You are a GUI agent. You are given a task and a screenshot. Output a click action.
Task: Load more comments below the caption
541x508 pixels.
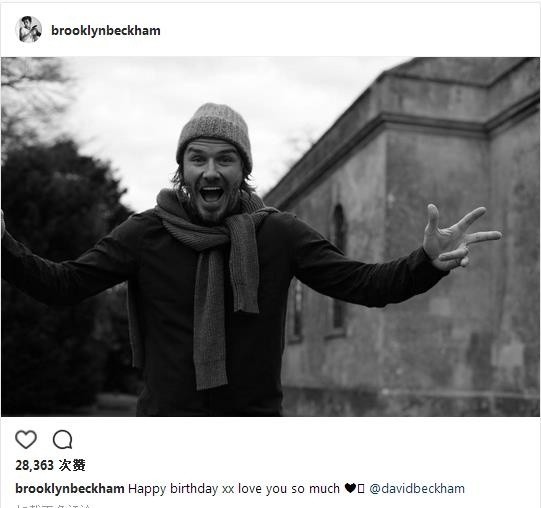[53, 506]
